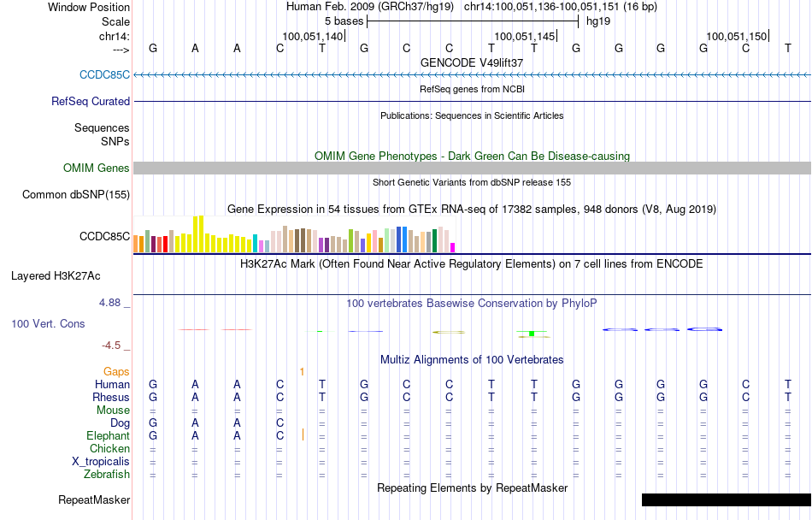Click the Scale row label
The width and height of the screenshot is (812, 520).
click(x=115, y=21)
